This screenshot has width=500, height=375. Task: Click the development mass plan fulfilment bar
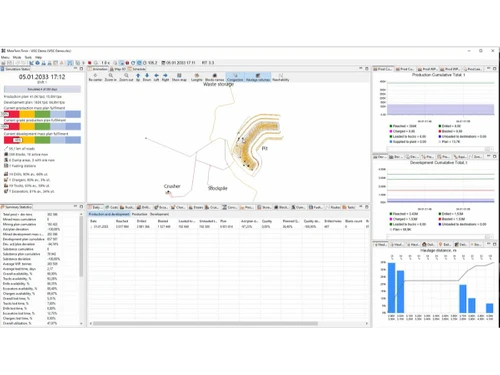[42, 140]
